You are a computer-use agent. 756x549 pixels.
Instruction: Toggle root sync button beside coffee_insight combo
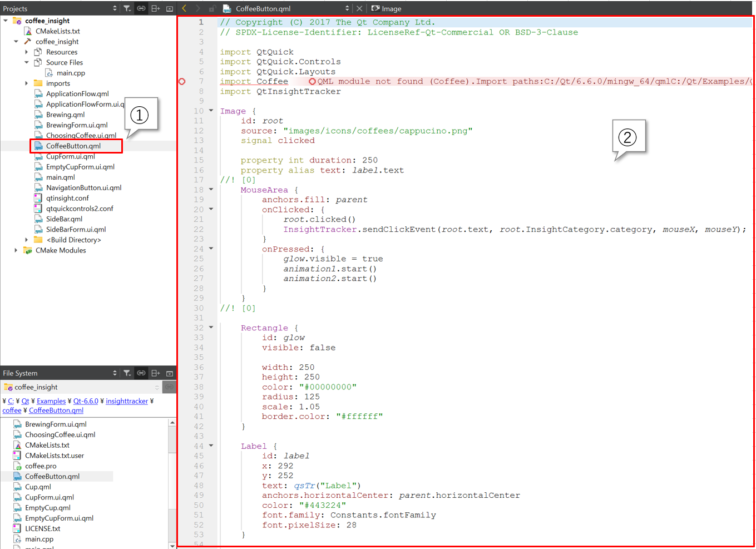pyautogui.click(x=169, y=387)
